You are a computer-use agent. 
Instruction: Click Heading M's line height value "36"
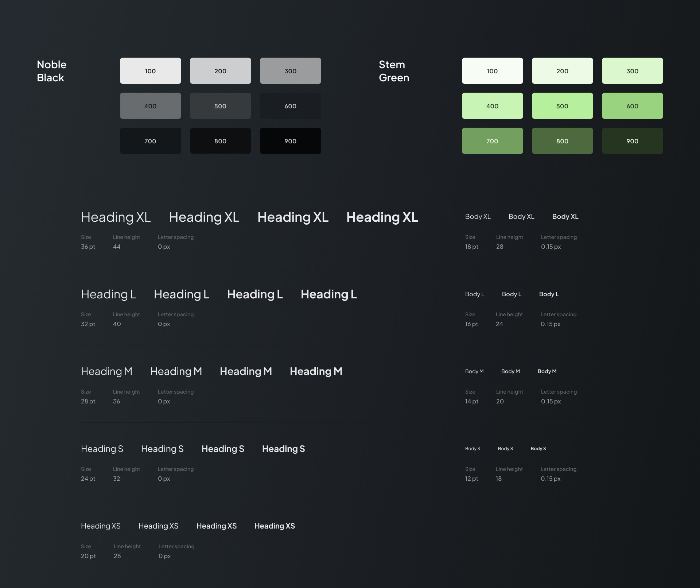(x=116, y=402)
